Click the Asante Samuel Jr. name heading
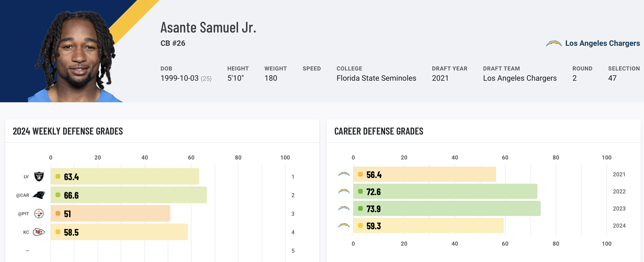Viewport: 644px width, 262px height. (208, 27)
